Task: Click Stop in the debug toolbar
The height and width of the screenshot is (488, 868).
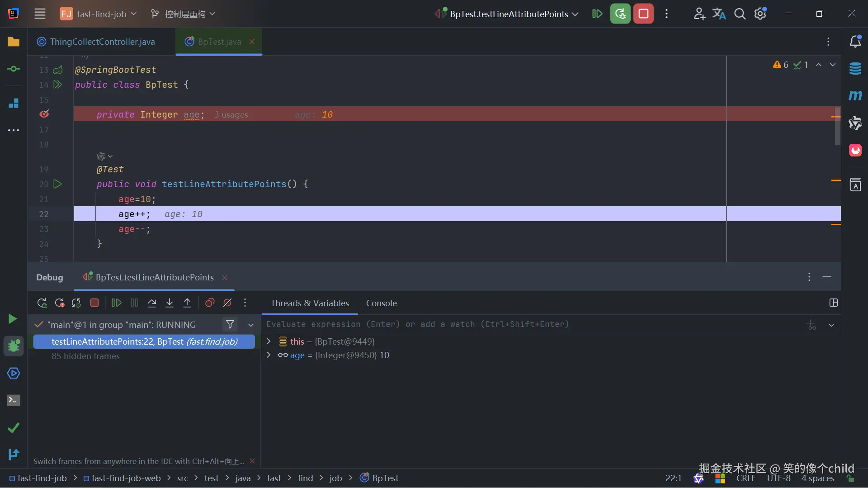Action: 94,303
